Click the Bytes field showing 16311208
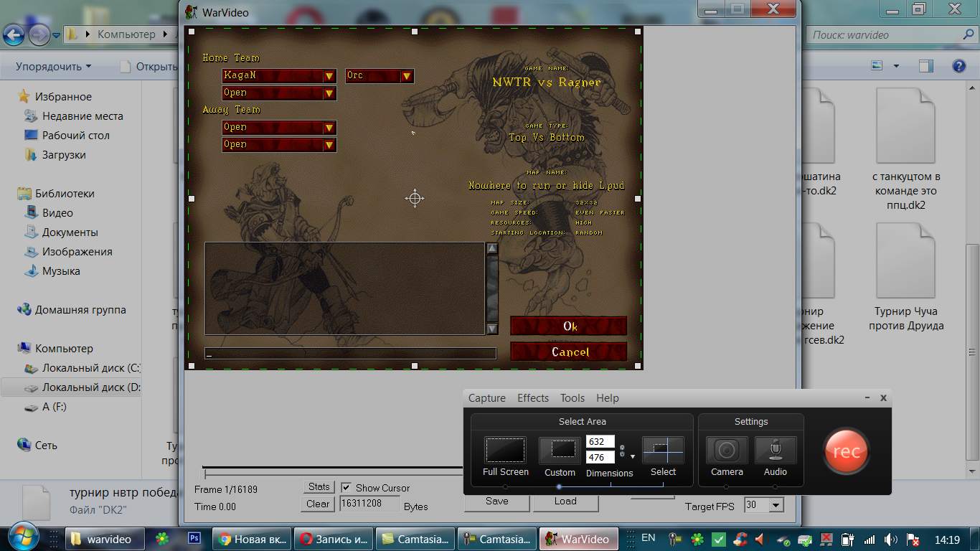980x551 pixels. 369,504
